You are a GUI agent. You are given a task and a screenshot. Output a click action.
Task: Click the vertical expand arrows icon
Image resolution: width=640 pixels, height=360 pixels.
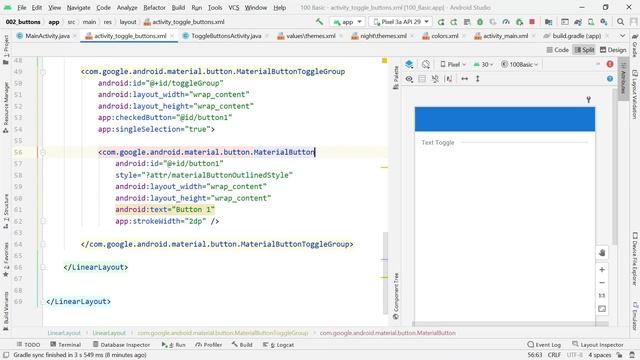(x=478, y=79)
